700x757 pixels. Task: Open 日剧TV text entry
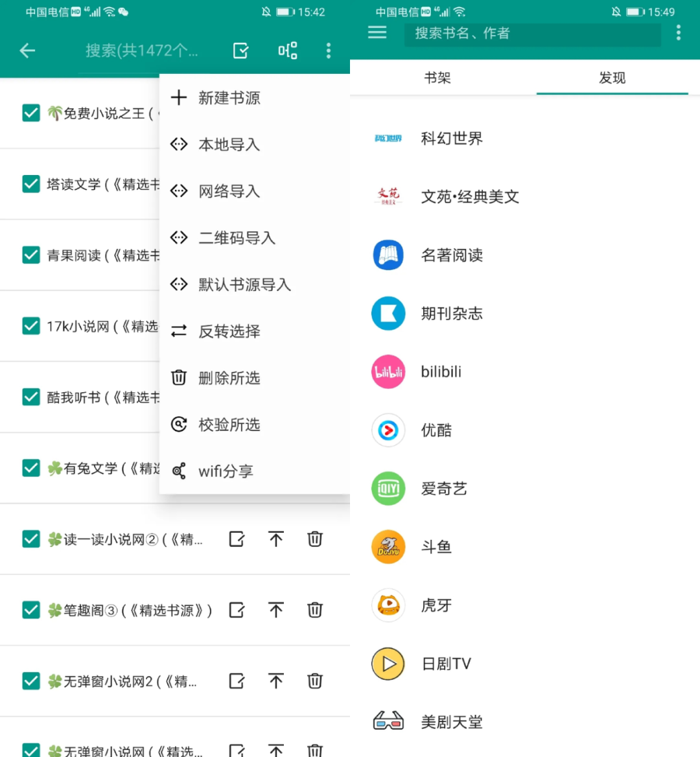click(x=447, y=664)
